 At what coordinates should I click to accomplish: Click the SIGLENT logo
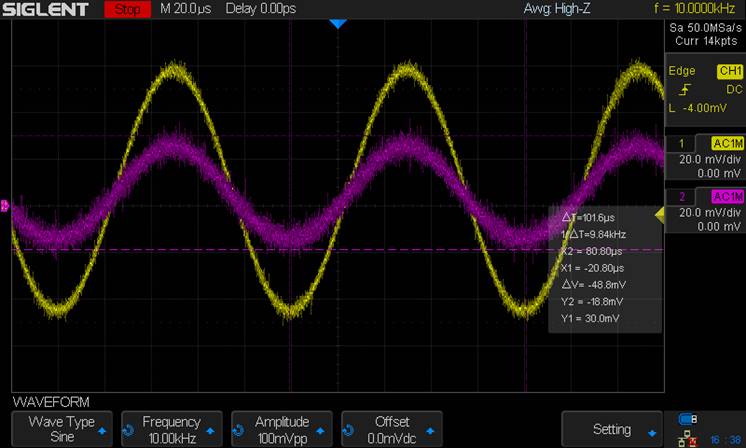pos(50,10)
